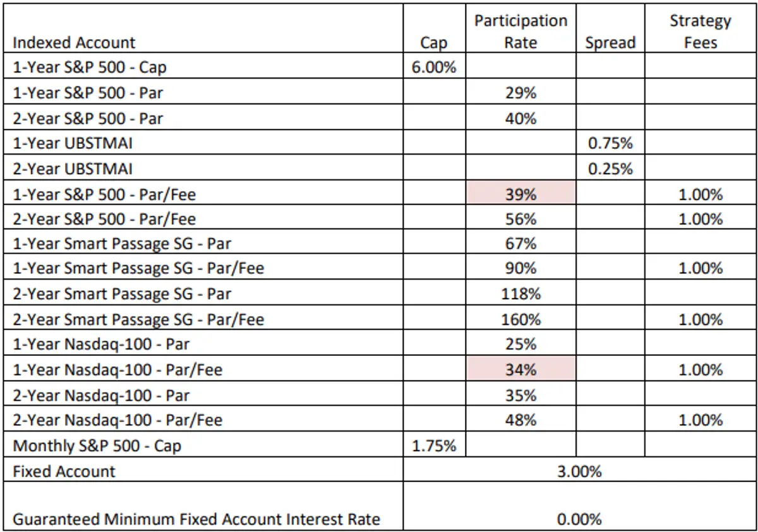
Task: Select the Fixed Account 3.00% rate cell
Action: pyautogui.click(x=580, y=471)
